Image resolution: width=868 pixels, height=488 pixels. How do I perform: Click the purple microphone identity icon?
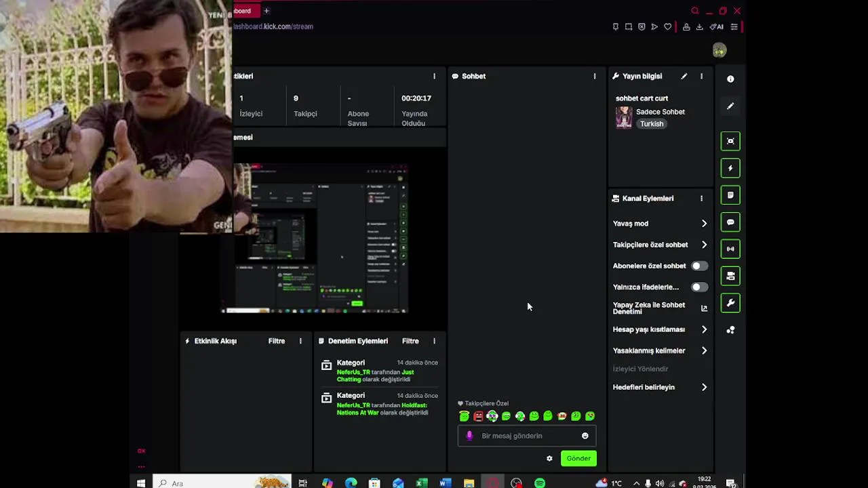coord(469,436)
